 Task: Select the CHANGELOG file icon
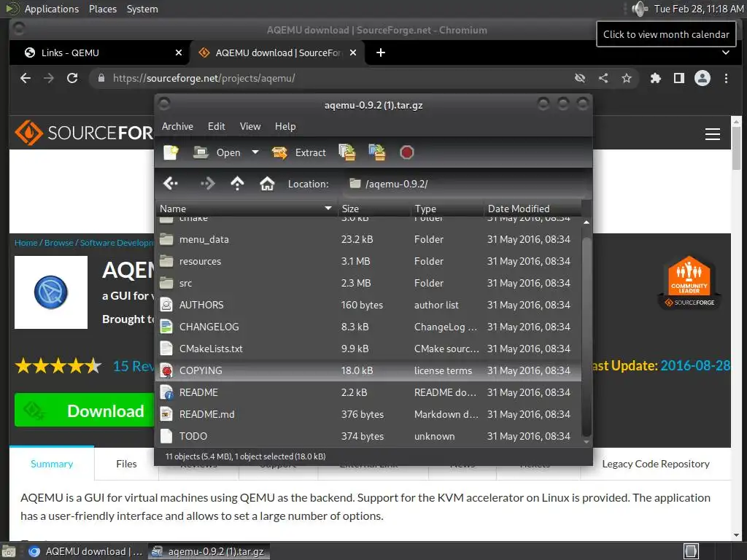coord(166,327)
